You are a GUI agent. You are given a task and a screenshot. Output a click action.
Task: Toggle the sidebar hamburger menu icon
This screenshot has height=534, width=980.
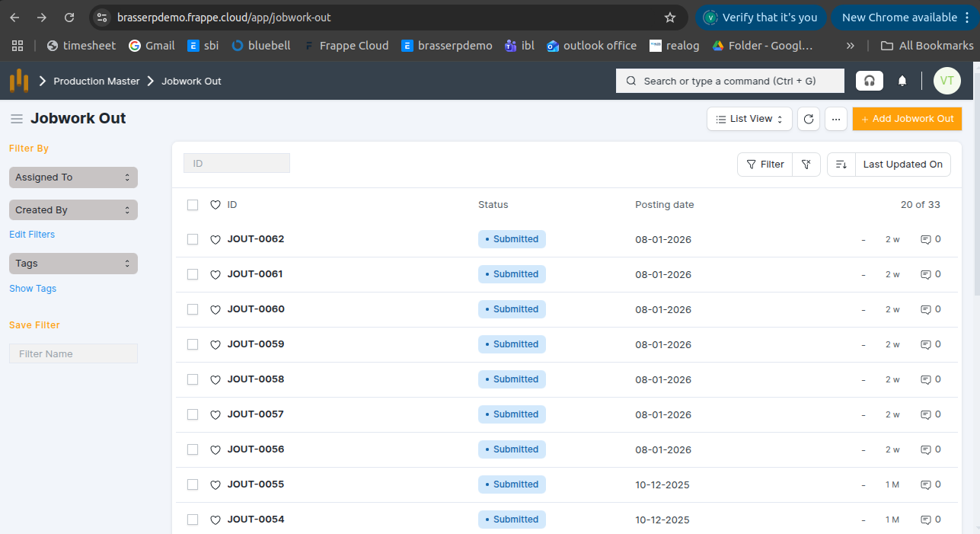click(x=16, y=119)
